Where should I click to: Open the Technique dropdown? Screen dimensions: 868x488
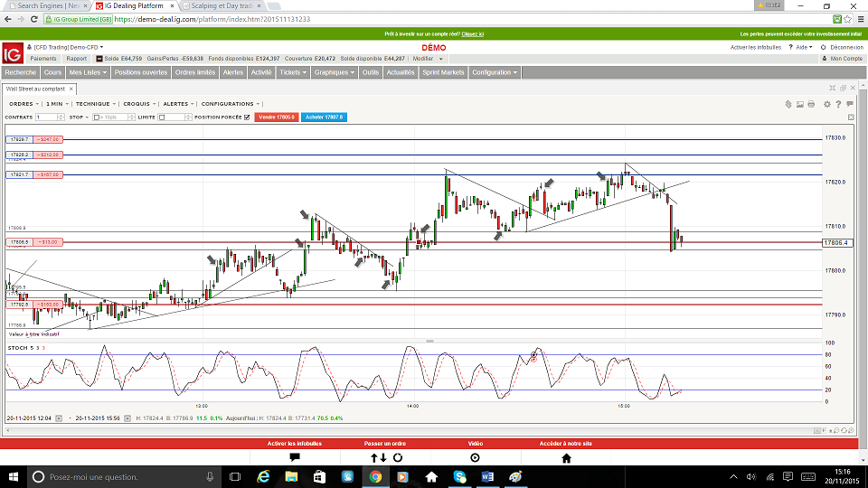(96, 104)
